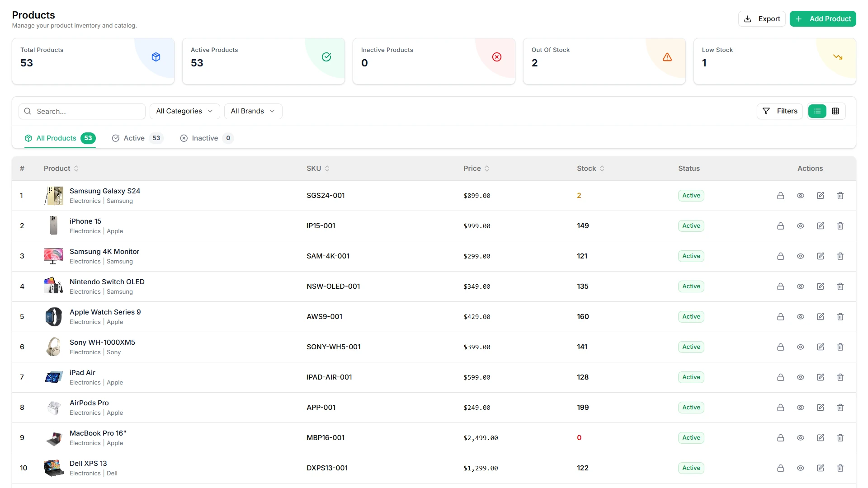Sort the table by Stock column
Image resolution: width=868 pixels, height=488 pixels.
tap(590, 169)
